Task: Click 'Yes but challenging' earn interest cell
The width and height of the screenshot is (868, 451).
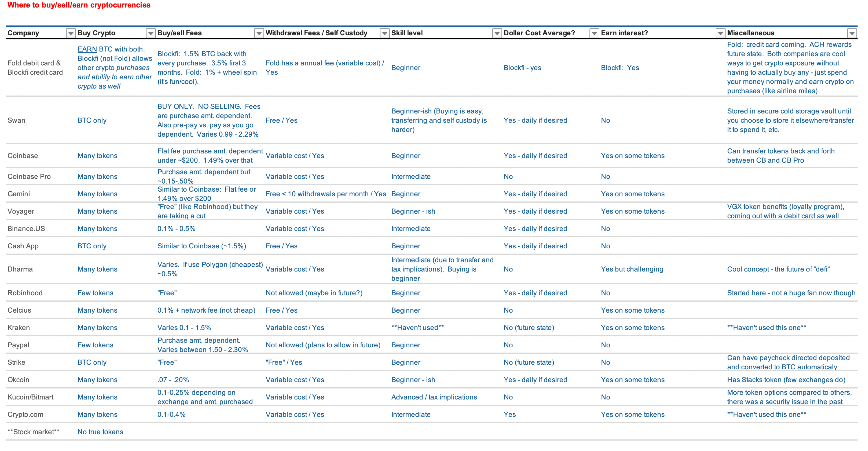Action: (632, 269)
